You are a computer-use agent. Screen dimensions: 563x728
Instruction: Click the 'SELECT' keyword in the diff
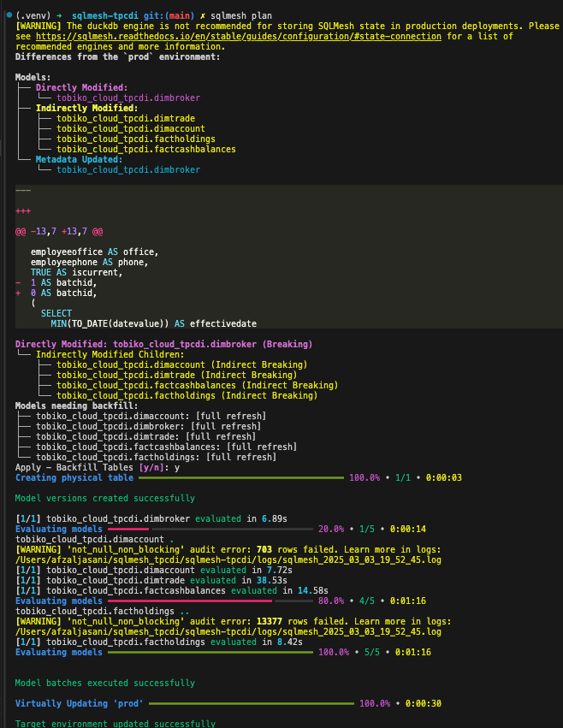[x=56, y=313]
